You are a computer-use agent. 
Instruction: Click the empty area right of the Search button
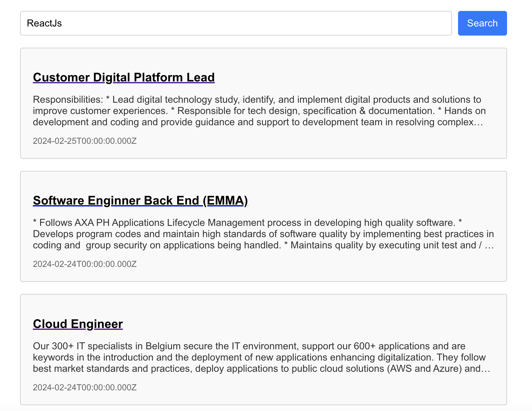520,23
